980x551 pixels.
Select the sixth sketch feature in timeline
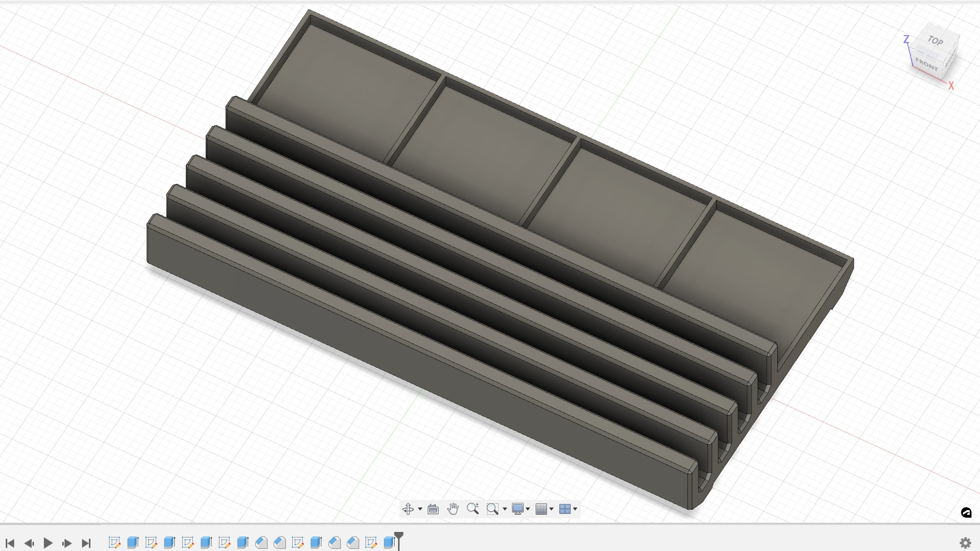pyautogui.click(x=371, y=542)
